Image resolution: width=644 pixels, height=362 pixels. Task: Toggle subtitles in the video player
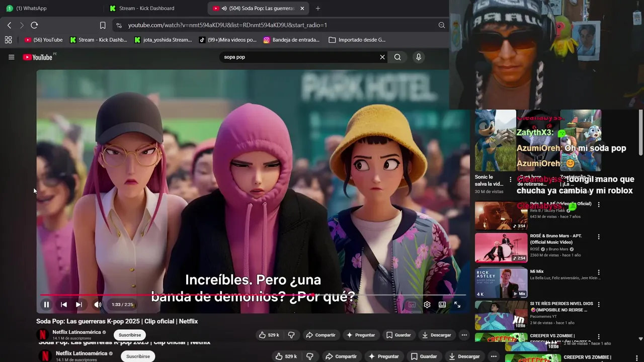(412, 304)
